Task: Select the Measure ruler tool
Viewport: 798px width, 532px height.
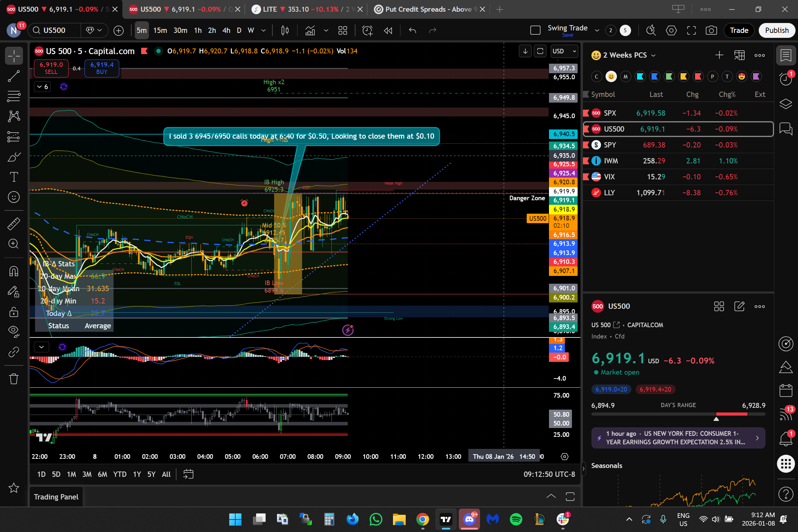Action: [14, 224]
